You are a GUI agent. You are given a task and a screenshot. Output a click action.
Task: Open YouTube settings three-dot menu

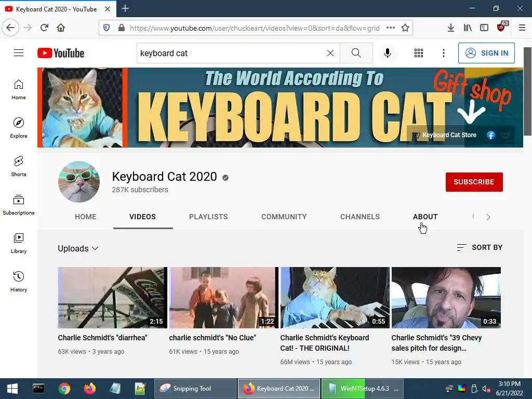tap(444, 53)
